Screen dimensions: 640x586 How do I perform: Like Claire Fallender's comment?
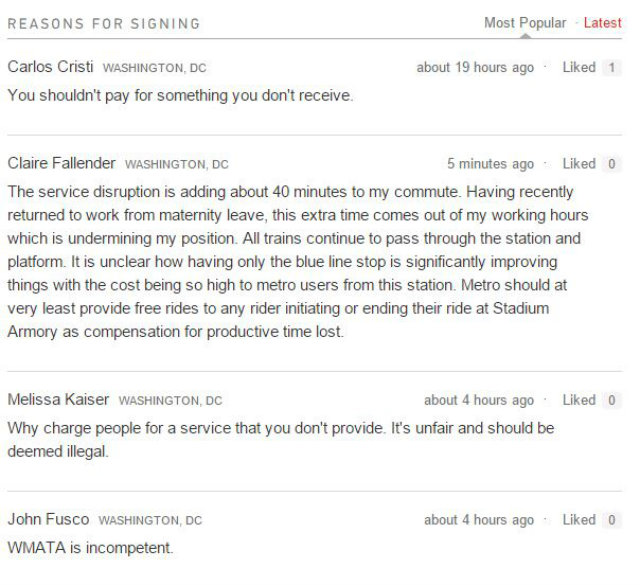click(x=579, y=164)
